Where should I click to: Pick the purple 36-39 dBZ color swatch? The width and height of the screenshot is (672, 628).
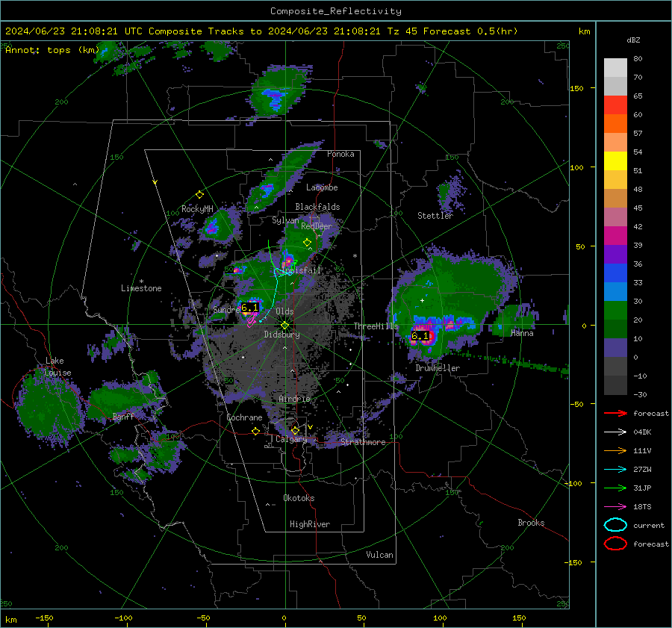(x=615, y=254)
